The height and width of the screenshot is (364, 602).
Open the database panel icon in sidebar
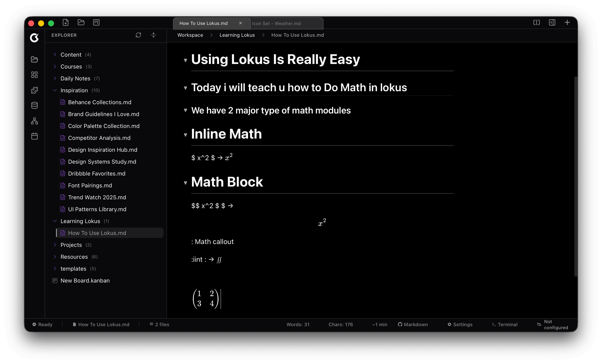[x=34, y=105]
